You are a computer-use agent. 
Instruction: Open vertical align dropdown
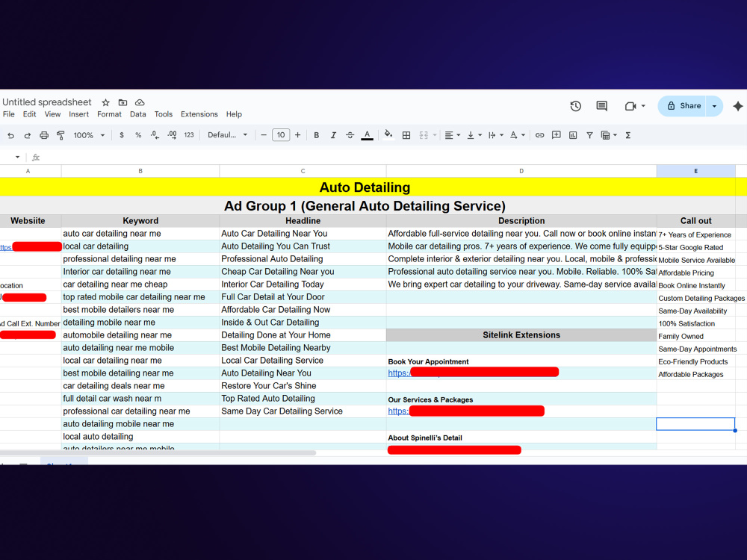(x=474, y=135)
